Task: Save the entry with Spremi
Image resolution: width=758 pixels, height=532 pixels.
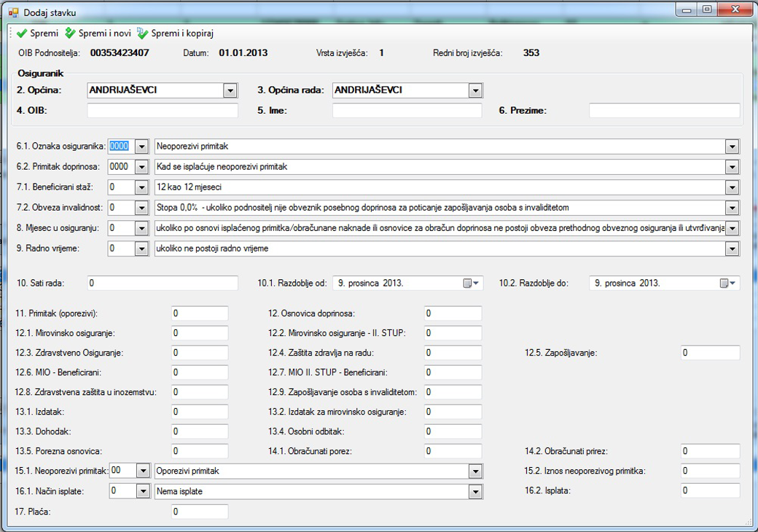Action: click(38, 34)
